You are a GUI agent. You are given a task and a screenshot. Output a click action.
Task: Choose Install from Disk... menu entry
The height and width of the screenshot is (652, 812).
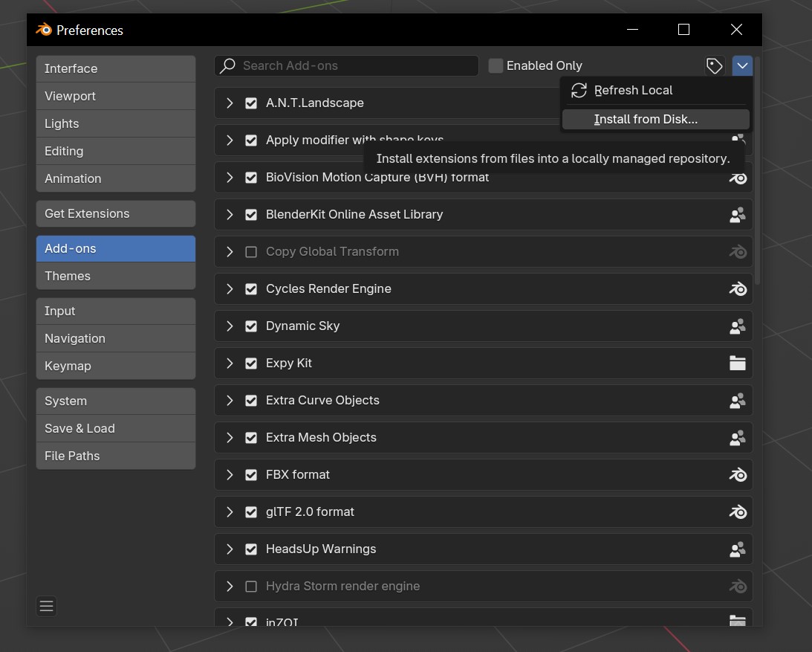pos(655,119)
